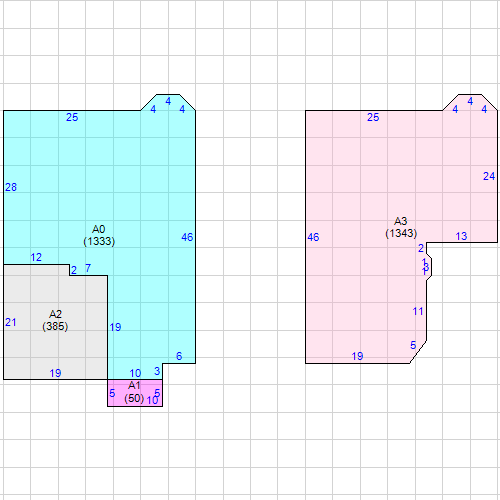This screenshot has width=500, height=500.
Task: Click the 7 dimension in area A0
Action: (88, 268)
